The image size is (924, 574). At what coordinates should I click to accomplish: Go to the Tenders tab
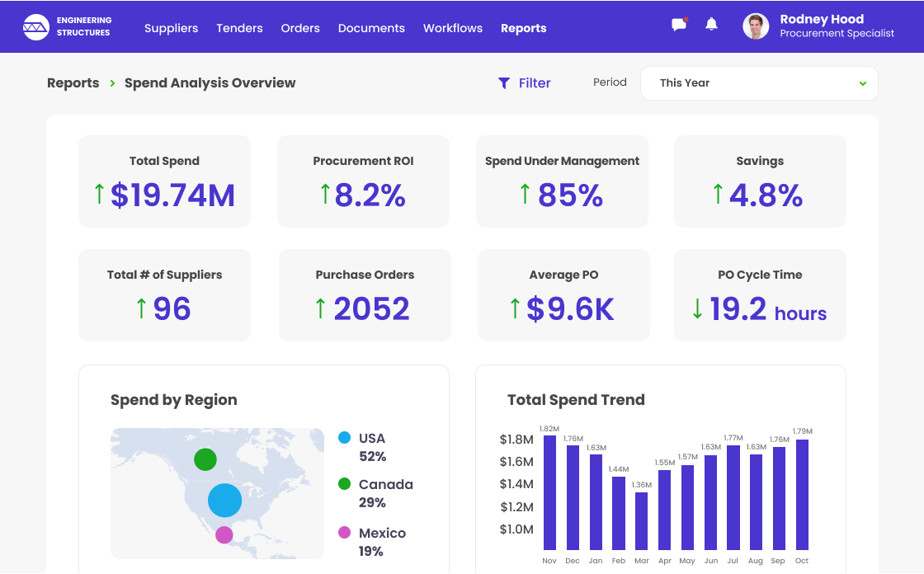coord(239,28)
